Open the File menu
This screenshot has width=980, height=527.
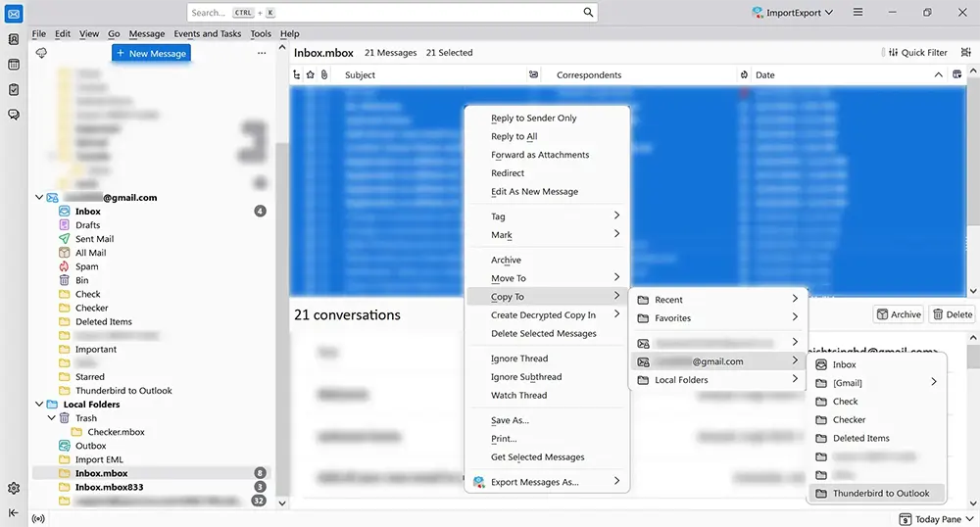(x=39, y=33)
